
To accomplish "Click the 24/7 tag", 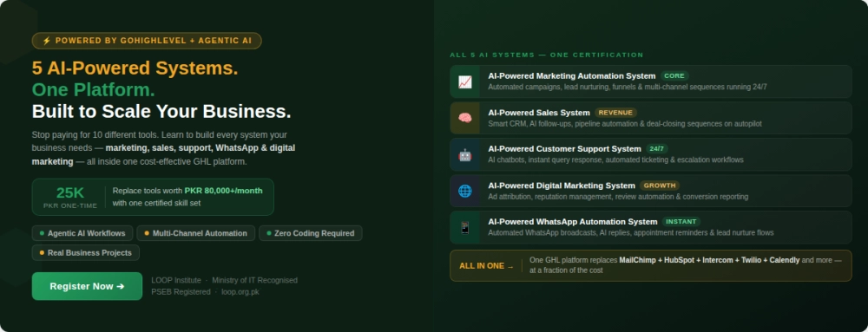I will pos(656,148).
